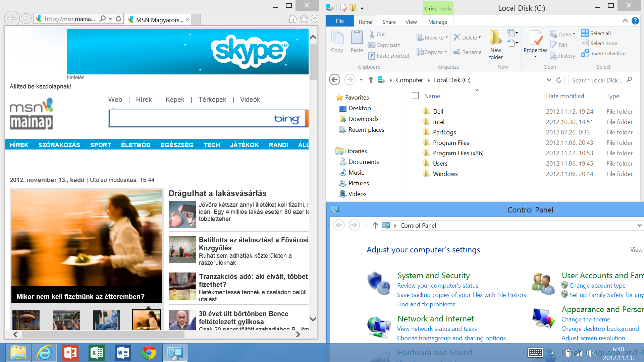Click Select all in the ribbon

click(596, 33)
